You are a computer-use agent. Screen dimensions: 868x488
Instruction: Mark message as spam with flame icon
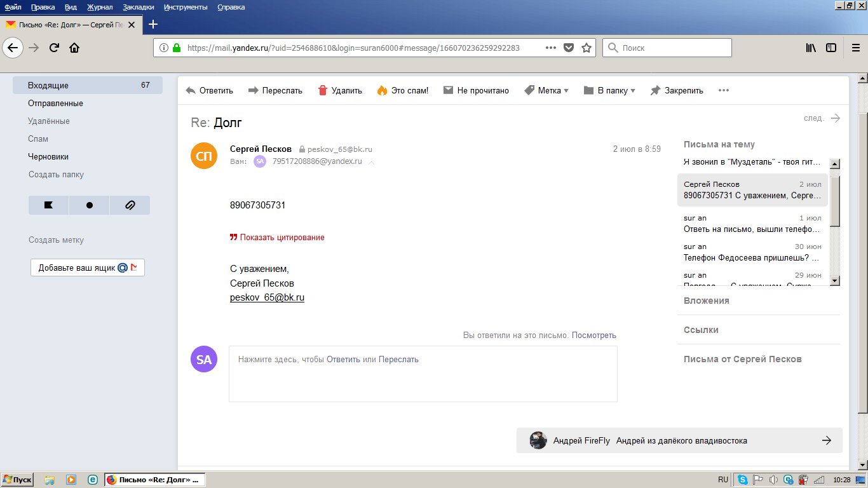point(382,90)
